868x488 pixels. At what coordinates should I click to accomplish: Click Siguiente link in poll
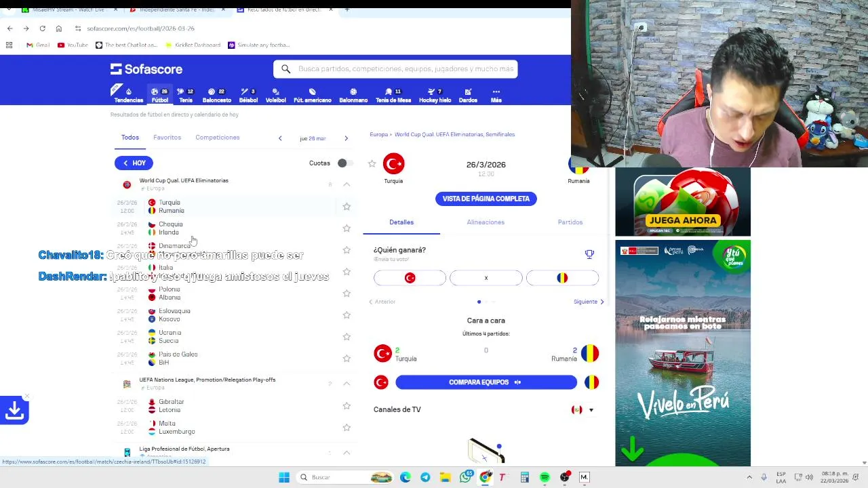589,302
